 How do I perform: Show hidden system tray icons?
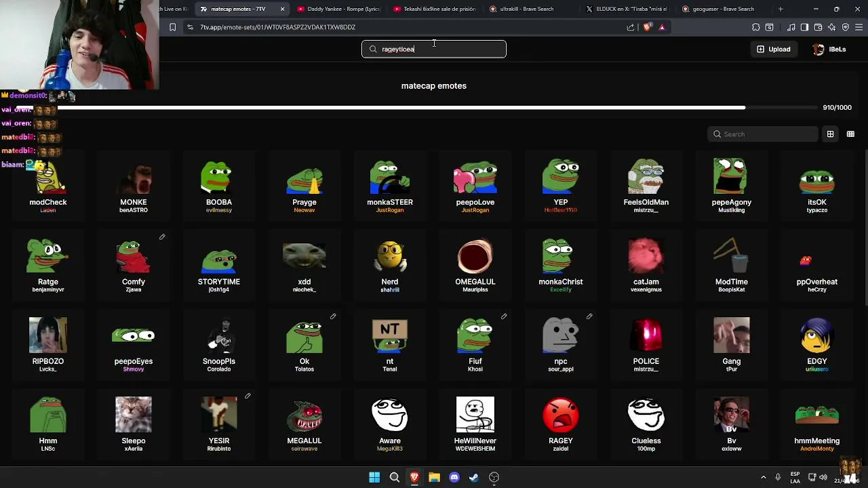(x=764, y=477)
